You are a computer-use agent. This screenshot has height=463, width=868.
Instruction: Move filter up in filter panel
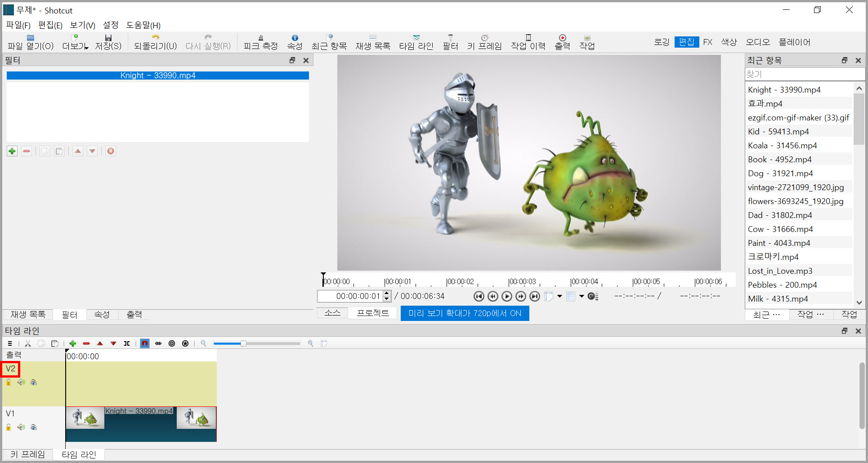coord(78,151)
